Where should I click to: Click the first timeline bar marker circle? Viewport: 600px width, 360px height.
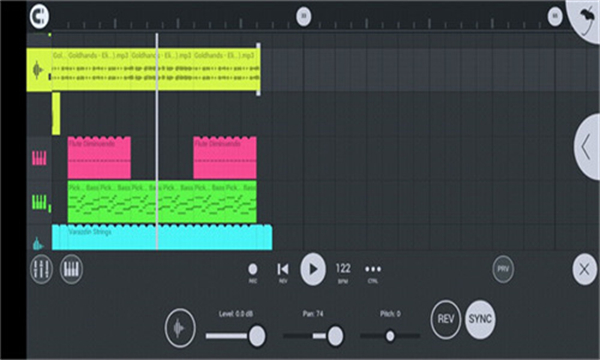click(x=303, y=16)
